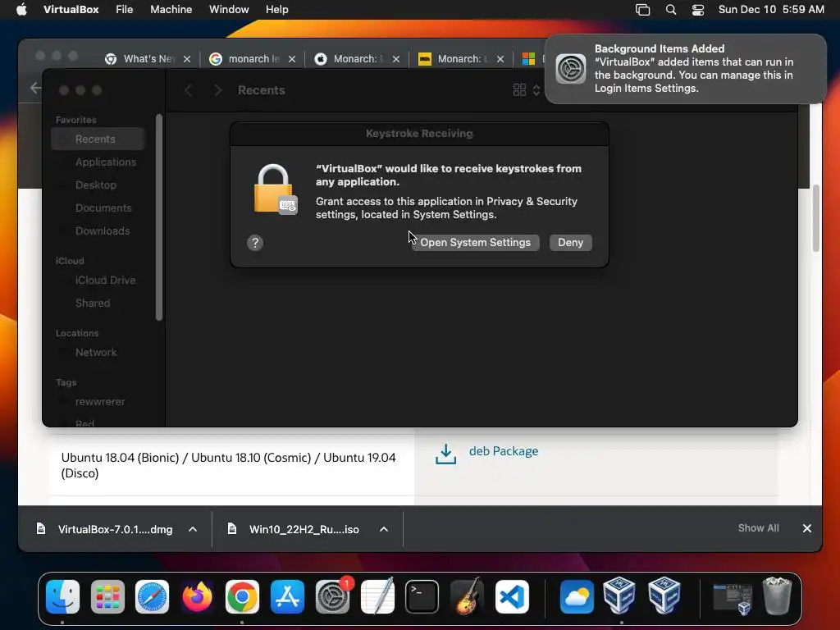Open TextEdit from the Dock
Viewport: 840px width, 630px height.
377,596
